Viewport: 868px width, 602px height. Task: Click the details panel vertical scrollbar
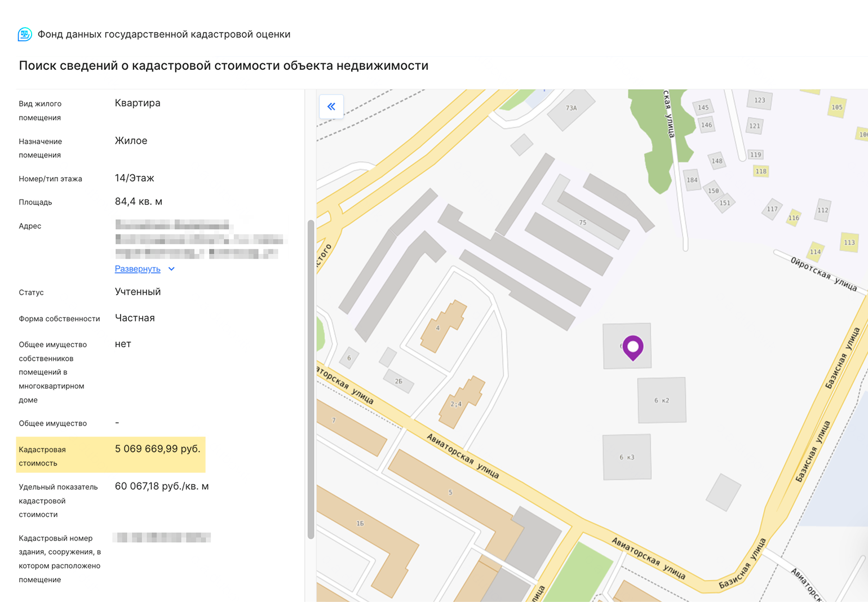311,378
